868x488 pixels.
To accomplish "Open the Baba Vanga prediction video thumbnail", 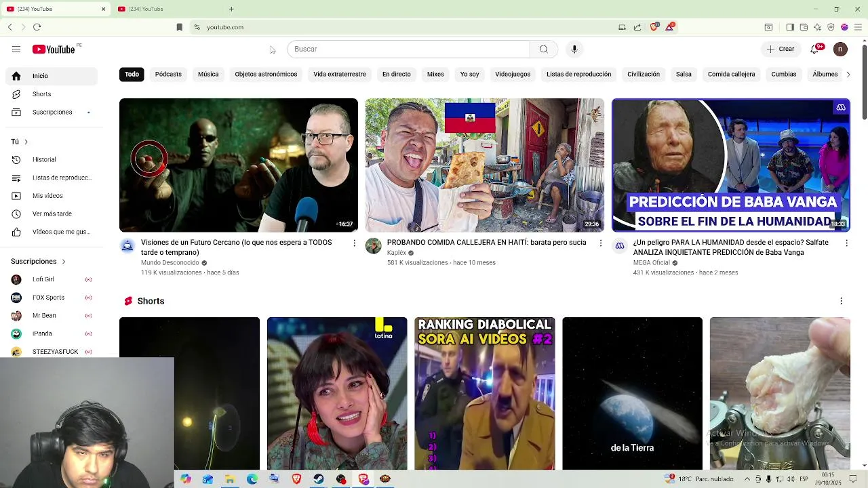I will (731, 165).
